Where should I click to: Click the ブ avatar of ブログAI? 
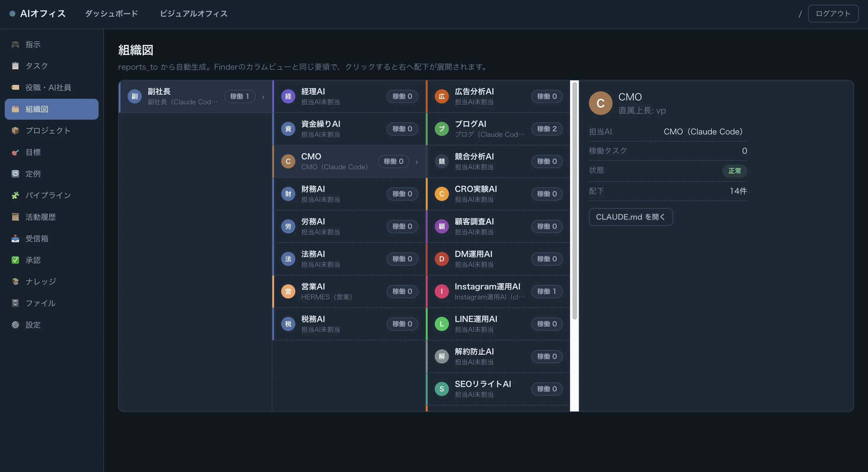442,129
